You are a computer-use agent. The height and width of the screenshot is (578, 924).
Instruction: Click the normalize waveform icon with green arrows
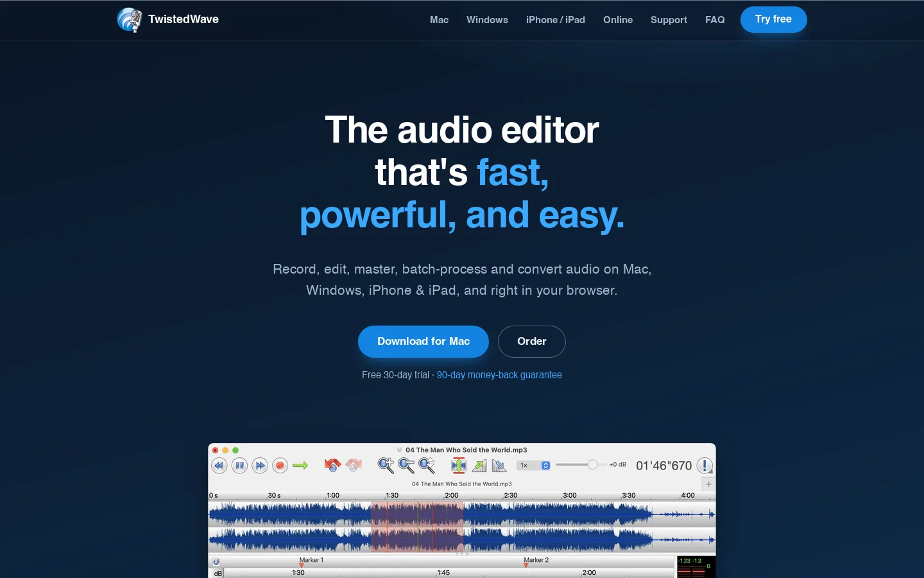tap(459, 465)
